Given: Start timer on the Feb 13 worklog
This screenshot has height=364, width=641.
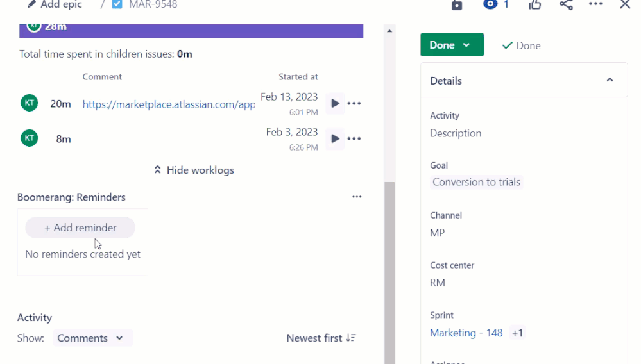Looking at the screenshot, I should coord(335,103).
